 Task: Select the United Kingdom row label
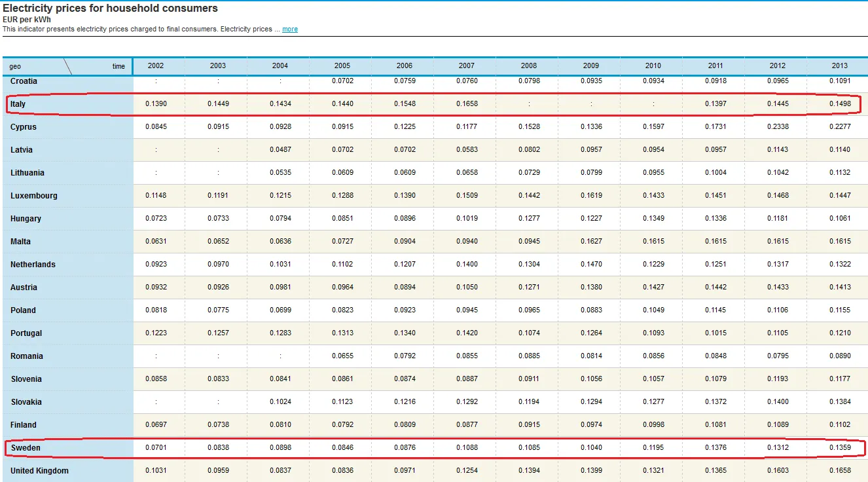pos(39,471)
